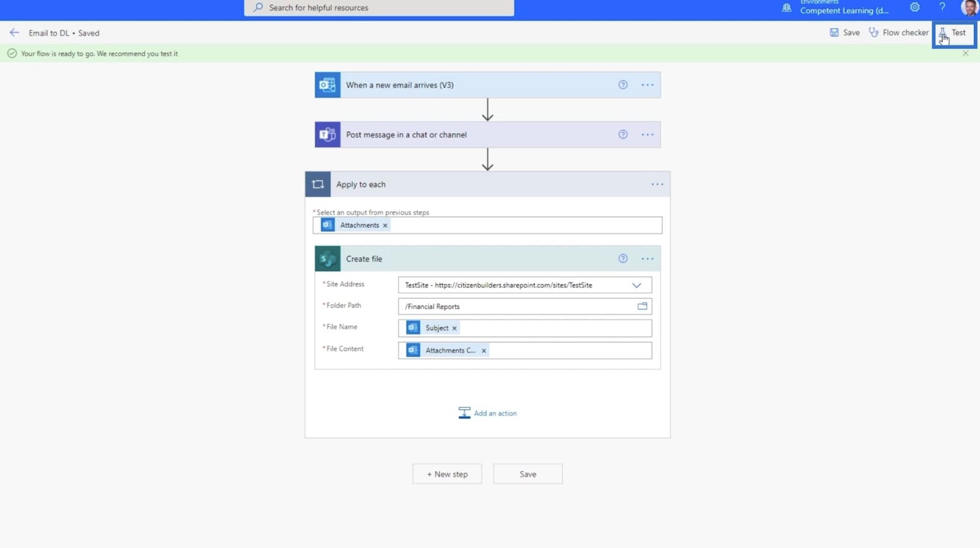Screen dimensions: 980x548
Task: Open help for Post message in a chat
Action: (x=623, y=135)
